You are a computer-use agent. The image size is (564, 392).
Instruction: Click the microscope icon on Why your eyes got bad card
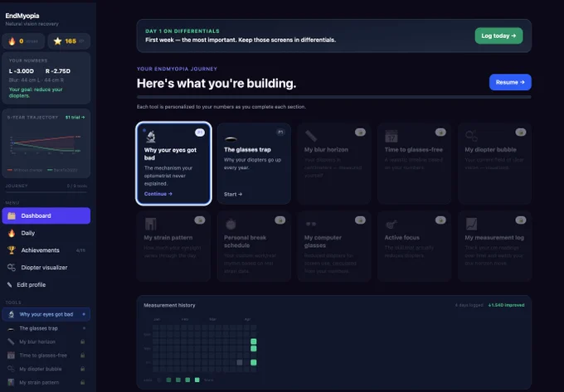151,137
